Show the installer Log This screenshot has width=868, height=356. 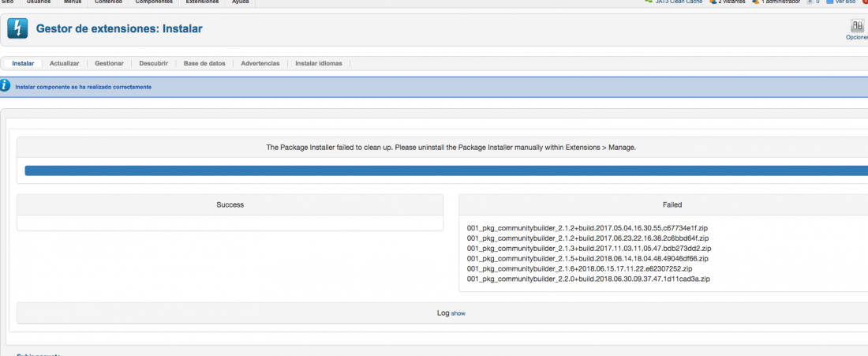tap(458, 313)
